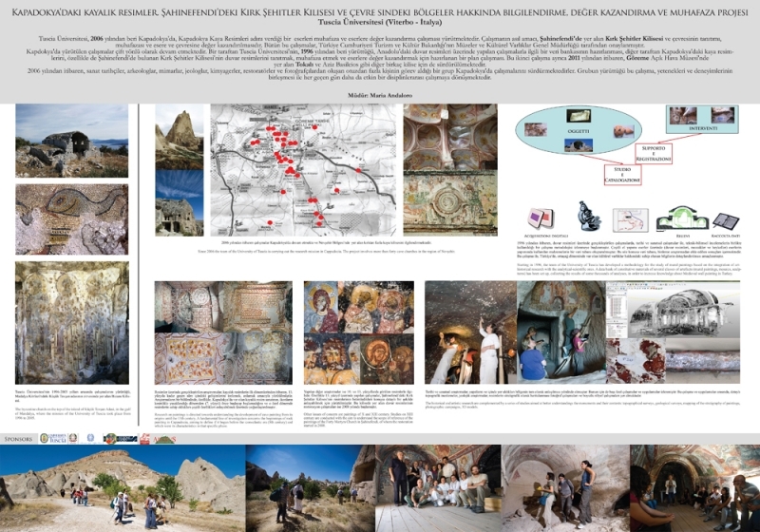Click the second photo in the Interventi box

point(723,115)
